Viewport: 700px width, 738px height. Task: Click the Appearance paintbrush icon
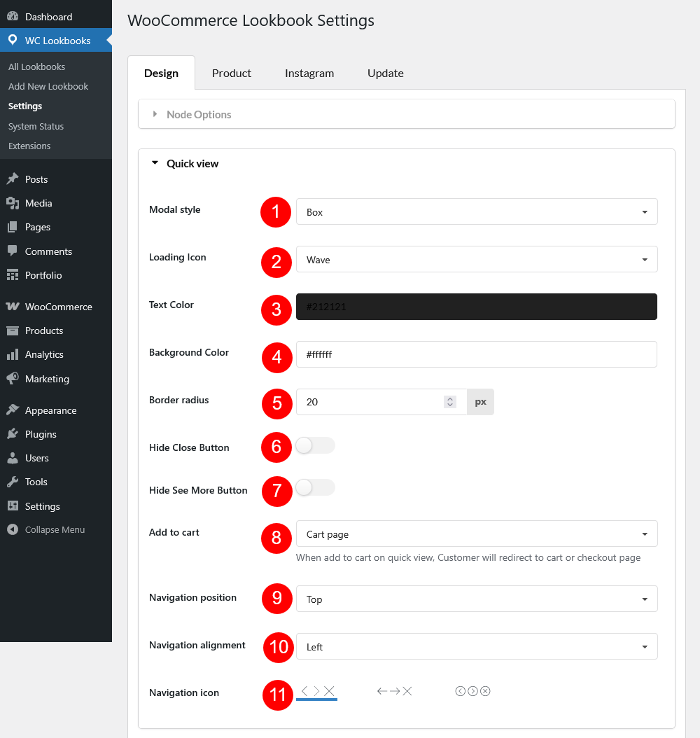13,410
